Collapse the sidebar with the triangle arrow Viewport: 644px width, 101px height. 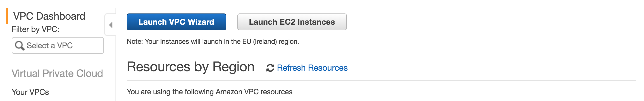pyautogui.click(x=111, y=25)
